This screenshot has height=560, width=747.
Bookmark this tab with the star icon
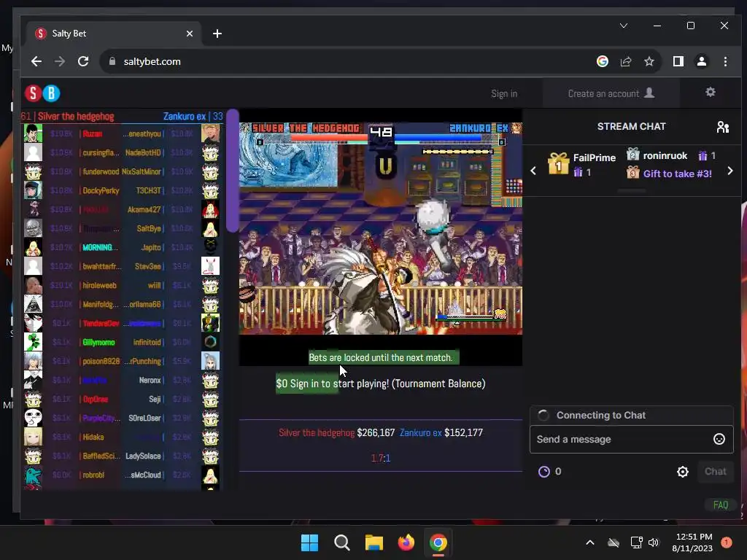coord(649,61)
